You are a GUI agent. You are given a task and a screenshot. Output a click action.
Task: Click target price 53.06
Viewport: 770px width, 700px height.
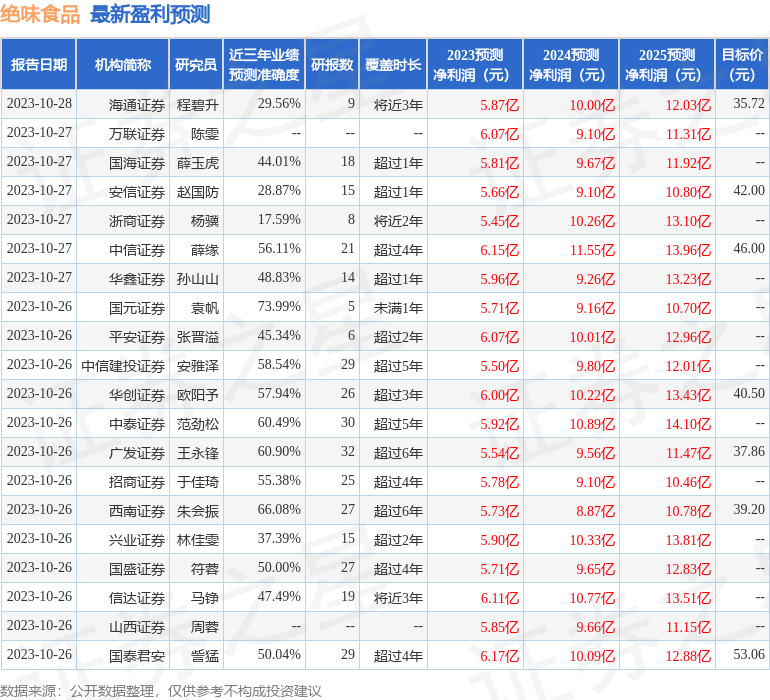tap(749, 654)
